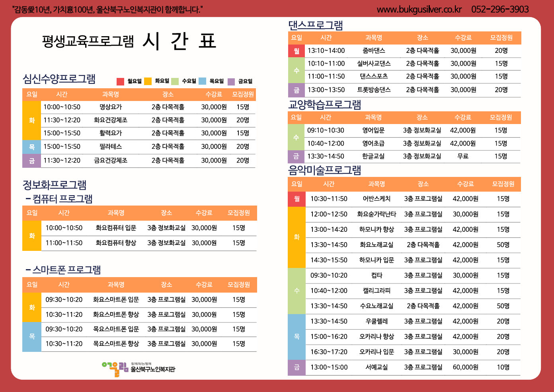The width and height of the screenshot is (554, 392).
Task: Click the 줌바댄스 course name
Action: click(x=374, y=50)
